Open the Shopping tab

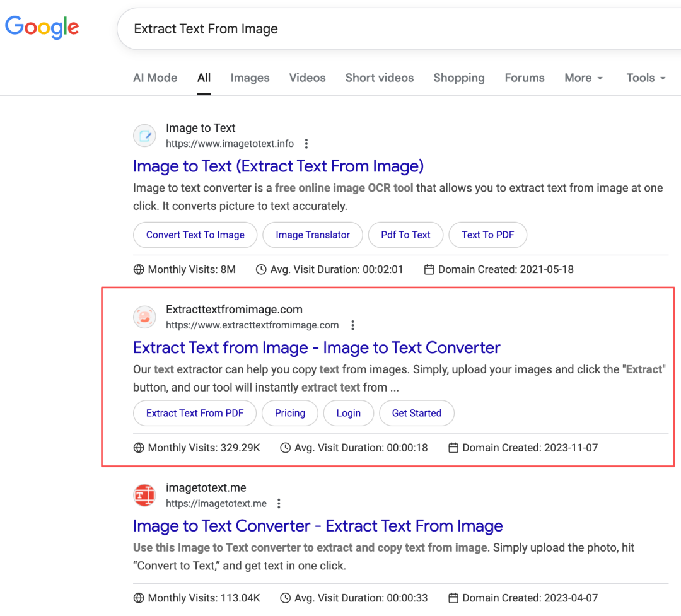pos(459,78)
